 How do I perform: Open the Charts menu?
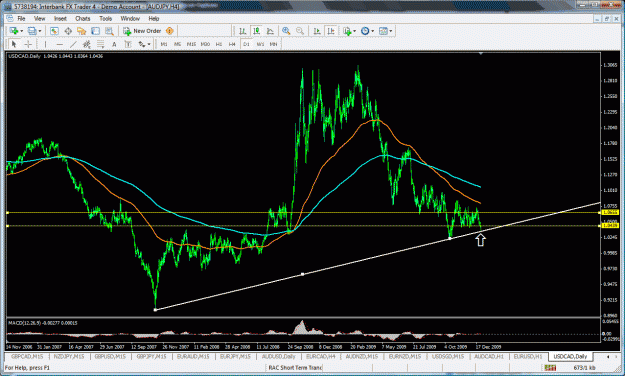[83, 18]
